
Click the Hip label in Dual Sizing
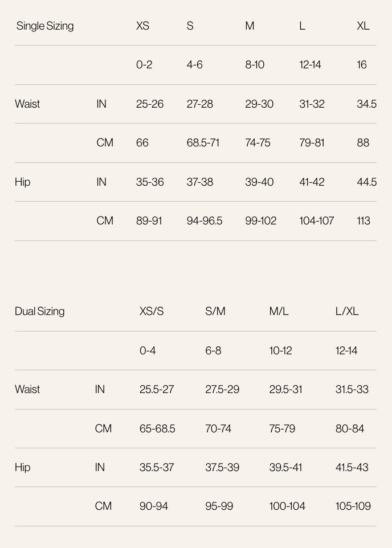(x=23, y=467)
